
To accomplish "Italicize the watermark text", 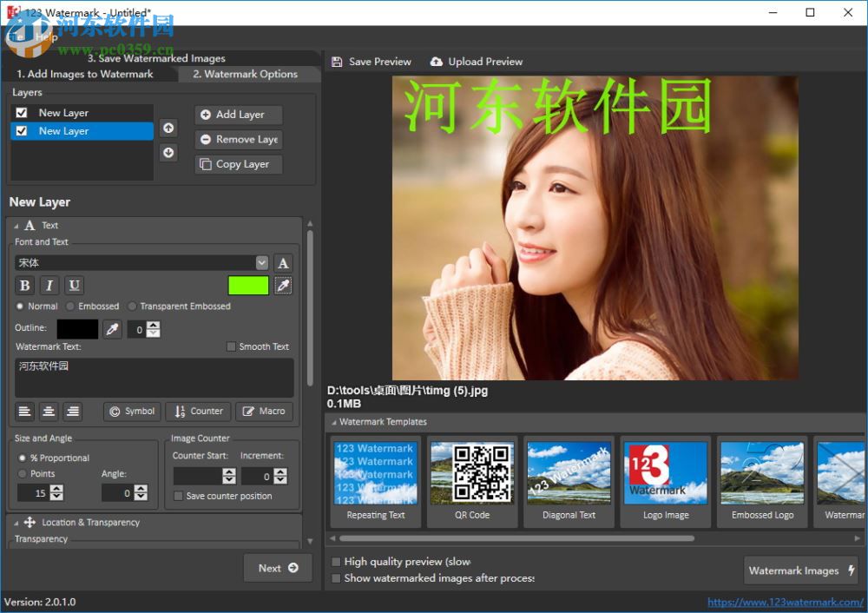I will tap(49, 285).
